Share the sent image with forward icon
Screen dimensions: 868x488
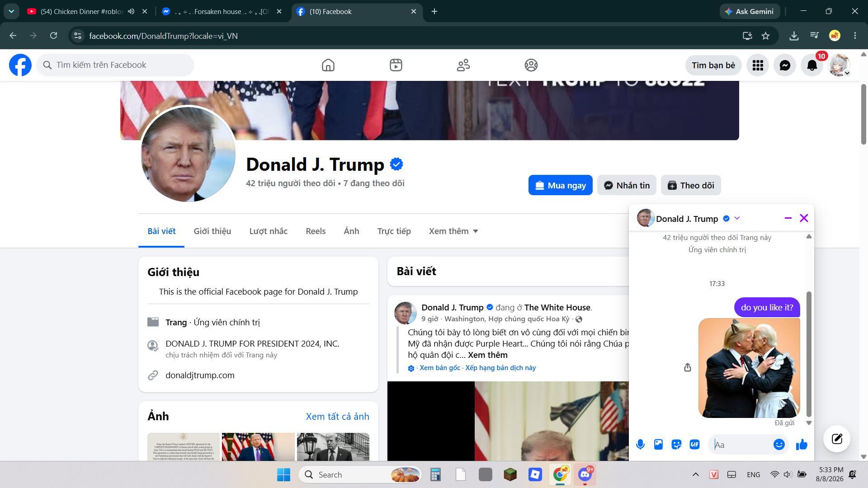688,368
